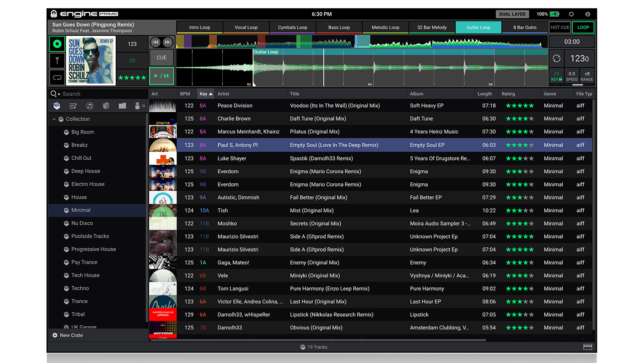Open the playlists view icon
The width and height of the screenshot is (644, 363).
(x=73, y=106)
